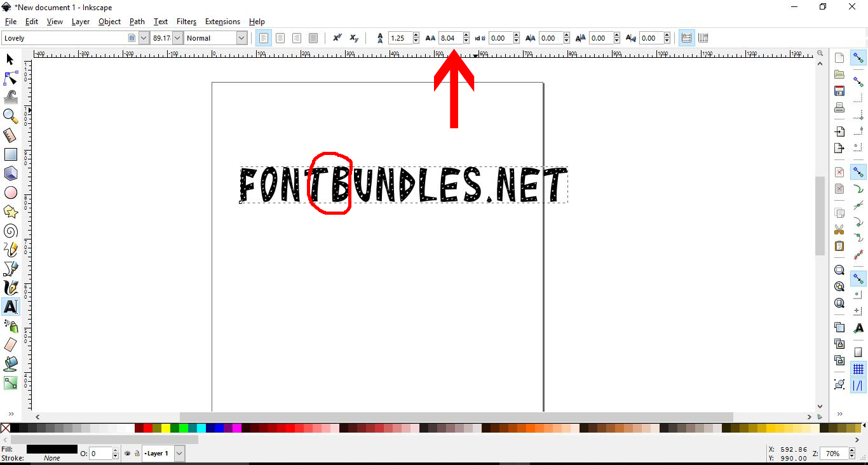Screen dimensions: 868x465
Task: Toggle vertical text orientation
Action: point(703,38)
